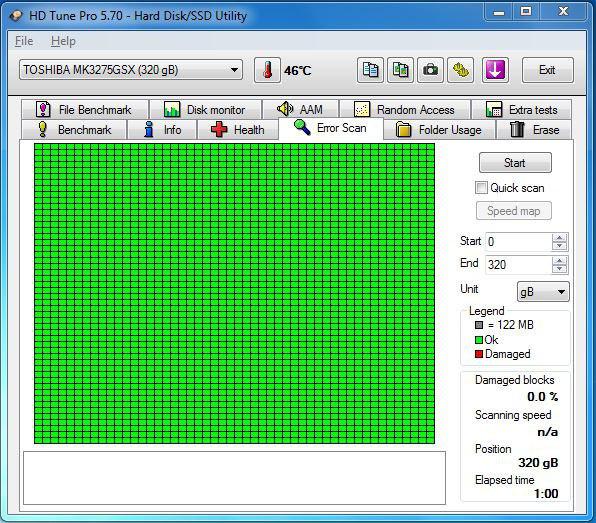This screenshot has height=523, width=596.
Task: Switch to the Folder Usage tab
Action: (439, 130)
